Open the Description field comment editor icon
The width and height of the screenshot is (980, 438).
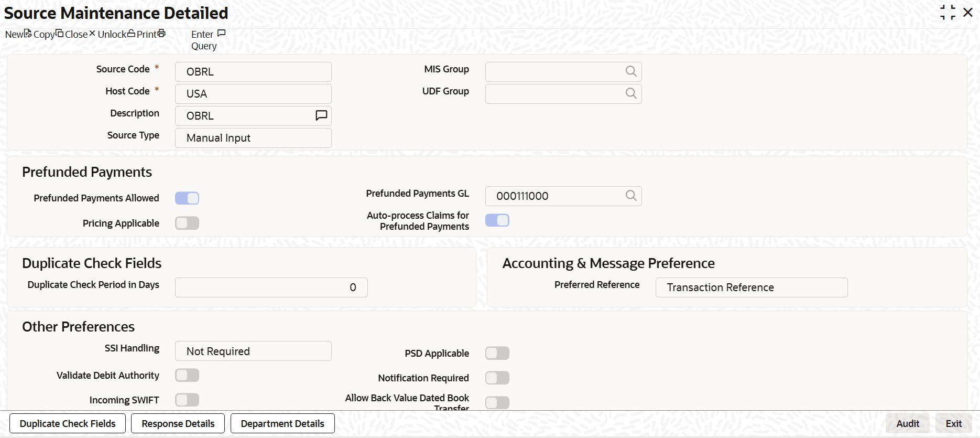(321, 115)
